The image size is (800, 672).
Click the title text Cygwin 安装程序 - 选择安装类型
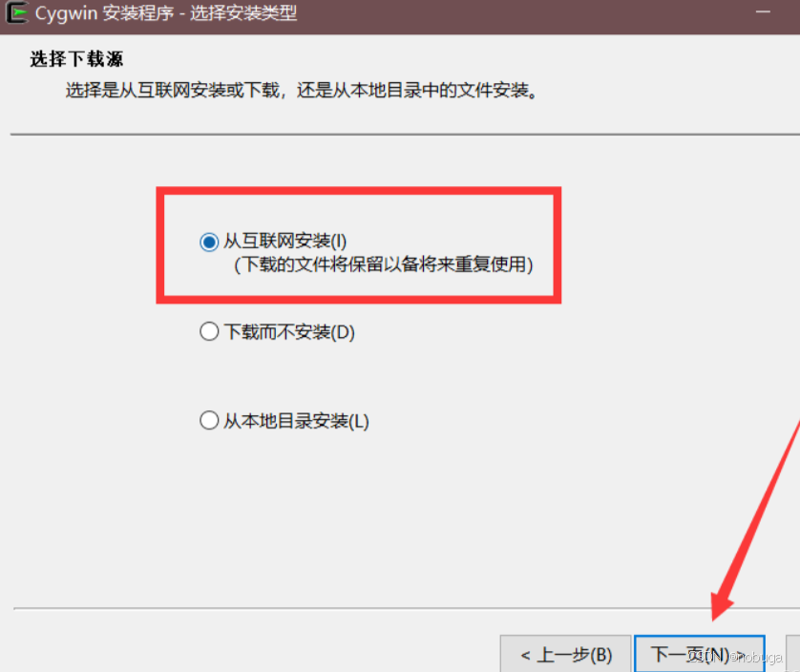166,13
